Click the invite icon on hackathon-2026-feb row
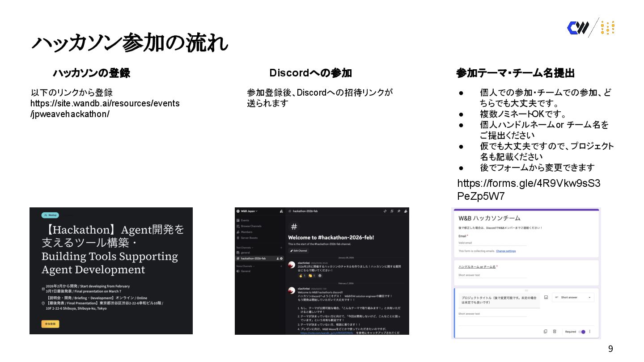 point(277,258)
